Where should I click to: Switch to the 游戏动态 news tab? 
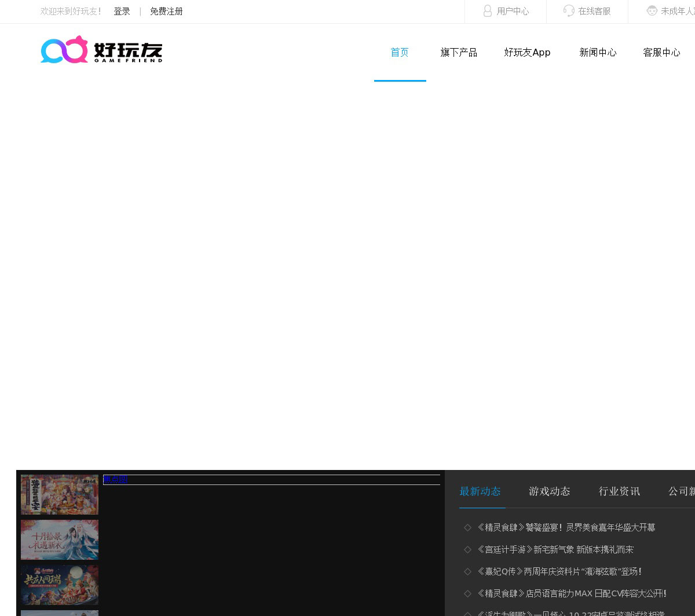[x=549, y=491]
